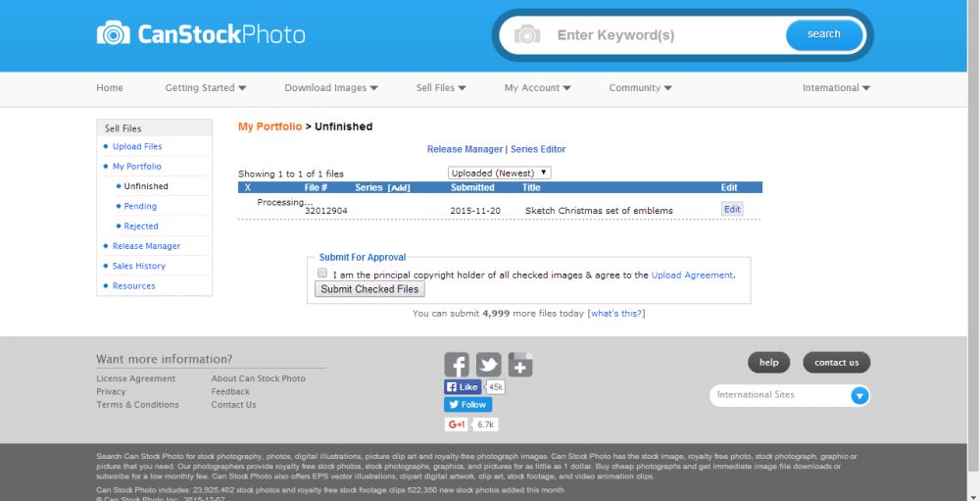Screen dimensions: 980x501
Task: Click the G+1 button
Action: [457, 425]
